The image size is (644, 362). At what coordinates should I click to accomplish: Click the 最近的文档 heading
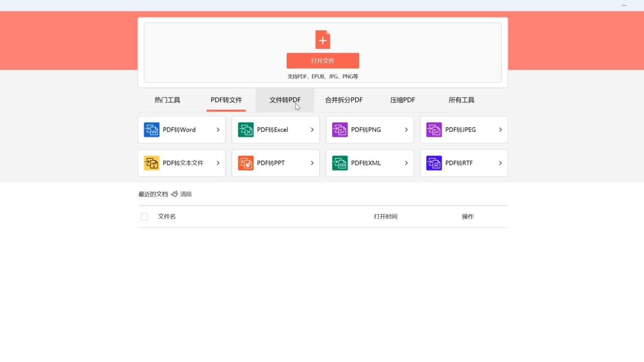[x=153, y=194]
